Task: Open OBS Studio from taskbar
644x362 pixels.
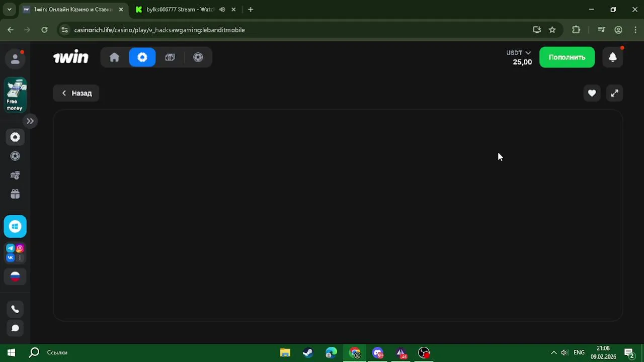Action: point(424,353)
